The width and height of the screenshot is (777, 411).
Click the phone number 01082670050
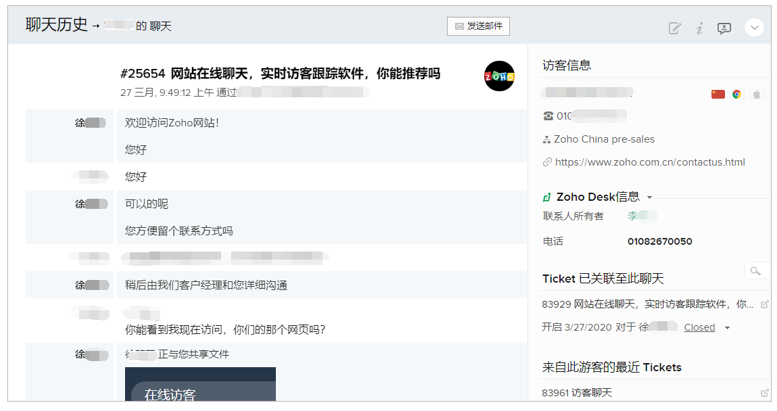point(659,241)
